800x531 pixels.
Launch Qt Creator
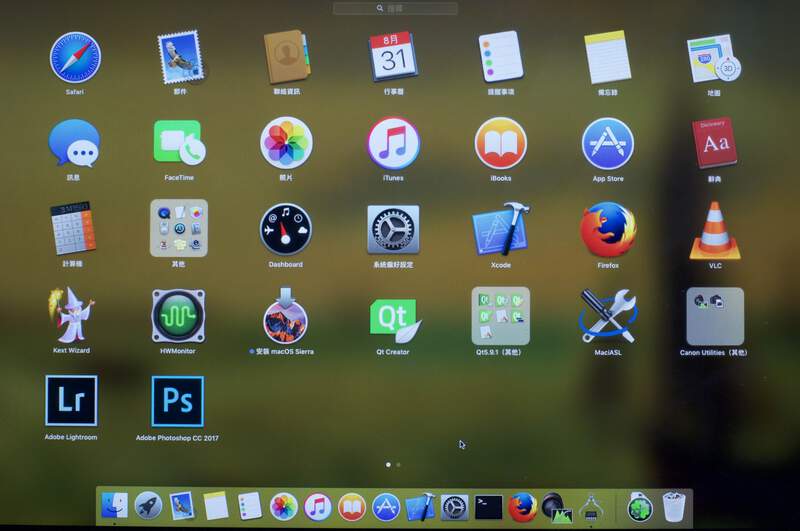[394, 319]
